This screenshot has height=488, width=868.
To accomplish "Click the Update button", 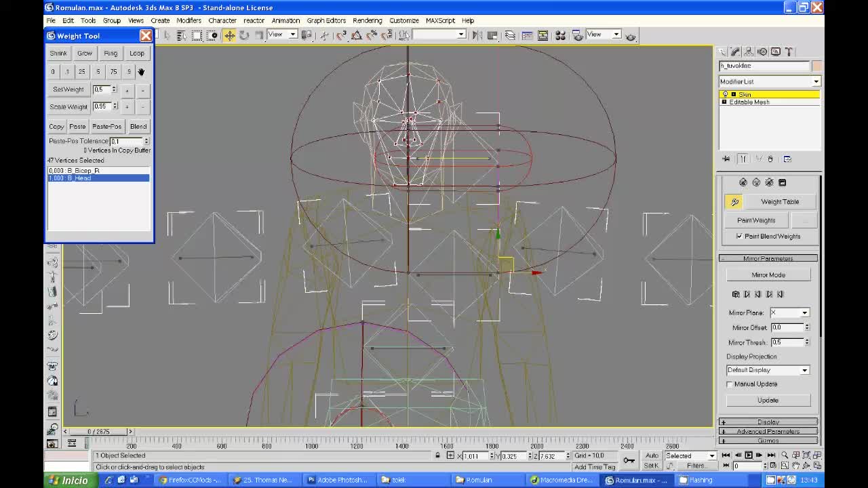I will tap(768, 400).
